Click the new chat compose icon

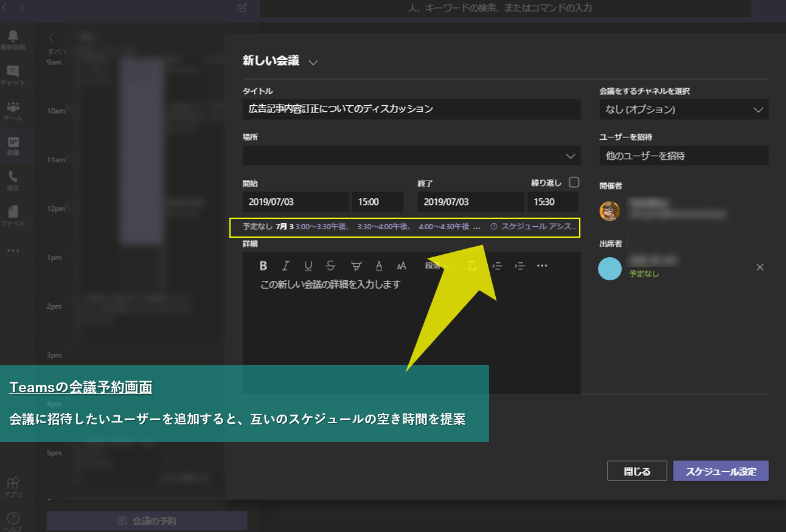[242, 8]
